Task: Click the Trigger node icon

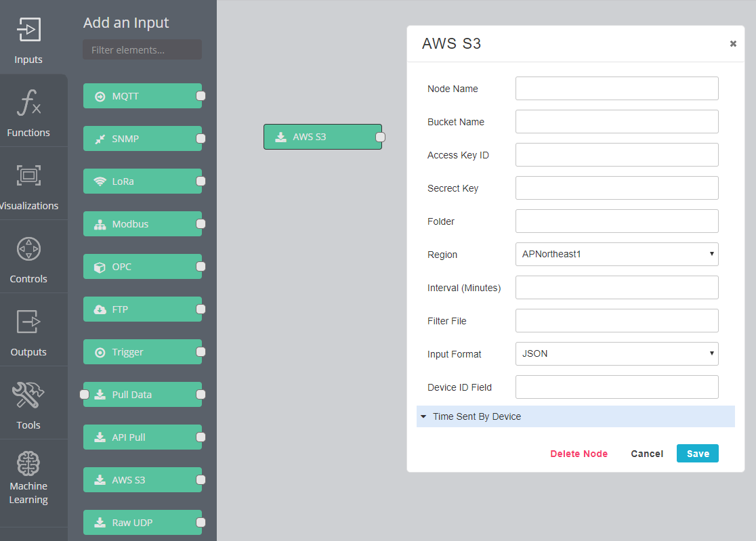Action: pyautogui.click(x=100, y=353)
